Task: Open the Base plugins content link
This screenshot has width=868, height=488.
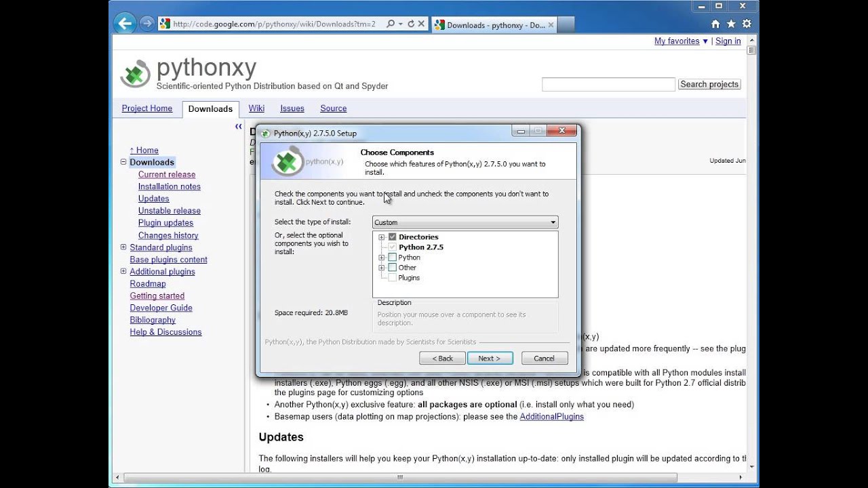Action: tap(169, 260)
